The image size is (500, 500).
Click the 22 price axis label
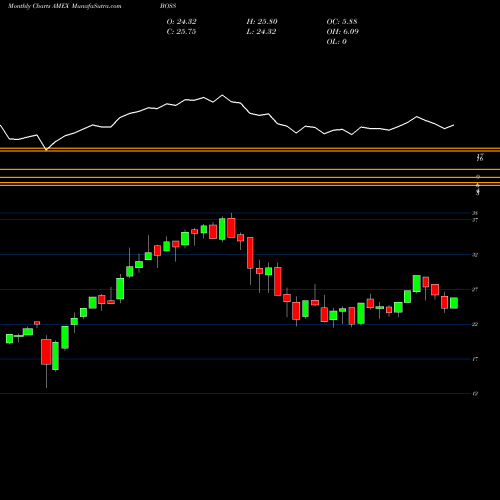[x=475, y=324]
